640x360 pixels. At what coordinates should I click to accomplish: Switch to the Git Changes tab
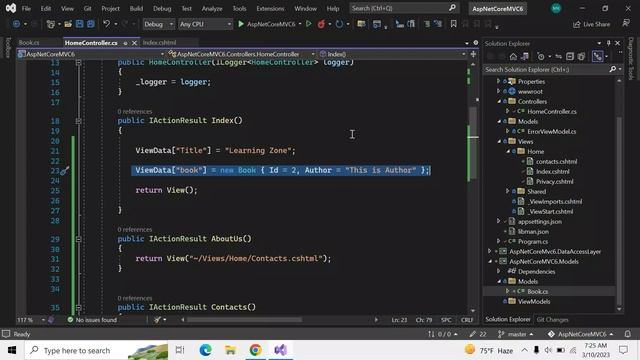[552, 320]
